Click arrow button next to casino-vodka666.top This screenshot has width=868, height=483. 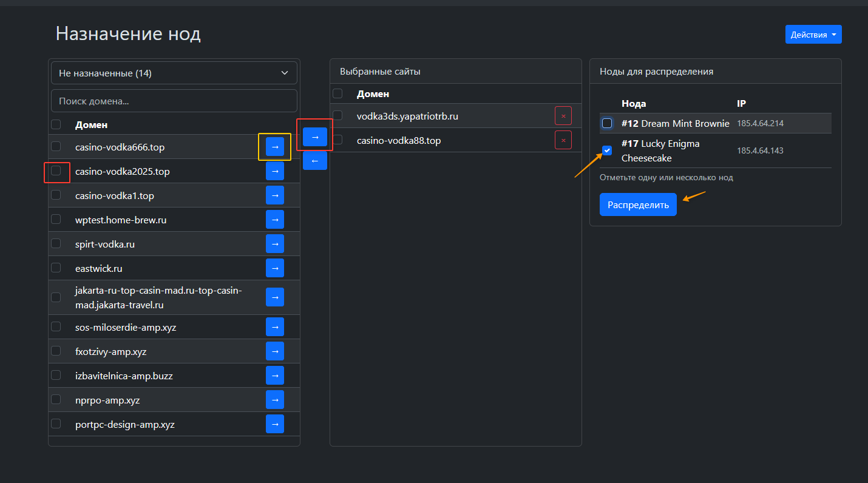click(x=274, y=147)
